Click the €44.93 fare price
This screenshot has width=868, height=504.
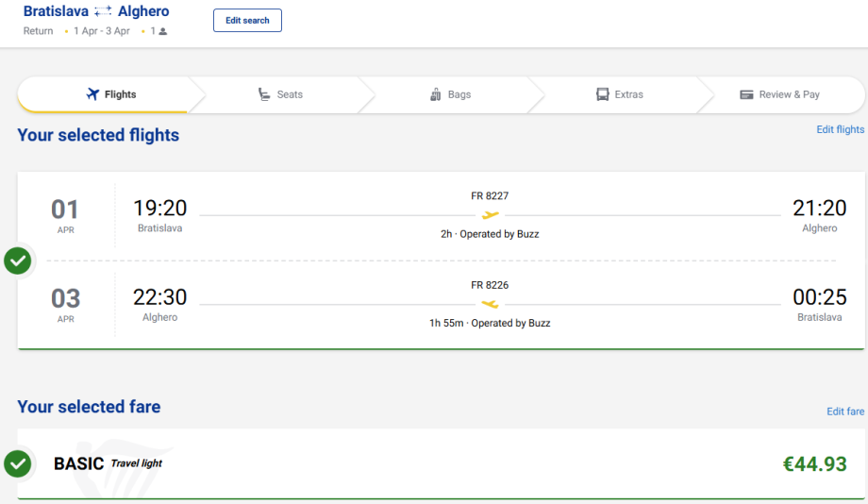click(x=814, y=463)
